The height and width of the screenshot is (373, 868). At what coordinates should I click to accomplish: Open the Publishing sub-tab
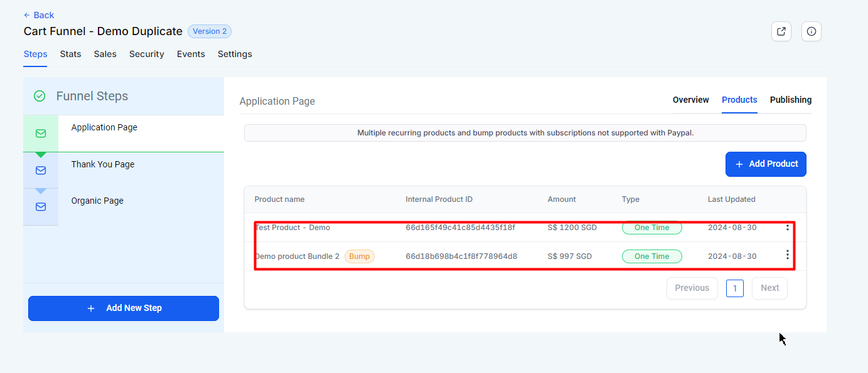pyautogui.click(x=790, y=100)
